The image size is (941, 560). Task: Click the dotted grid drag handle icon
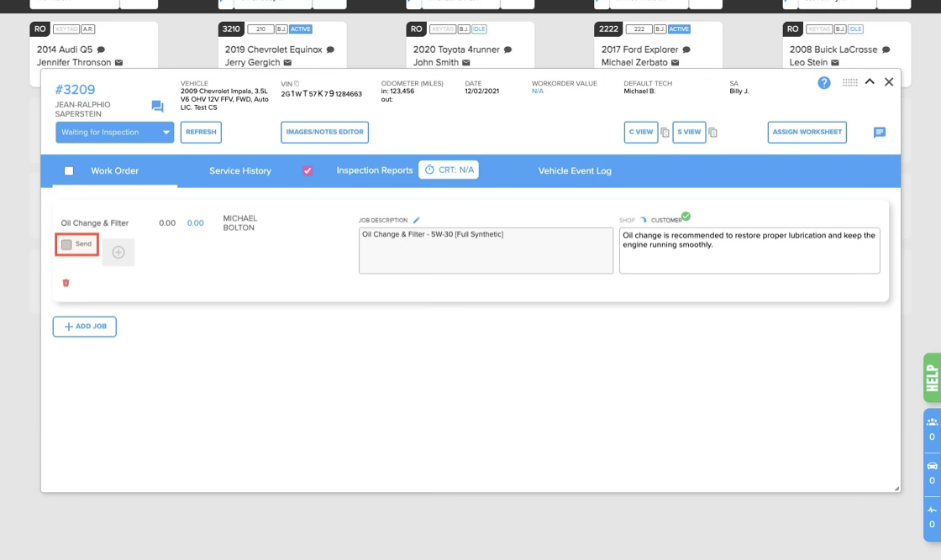click(849, 83)
